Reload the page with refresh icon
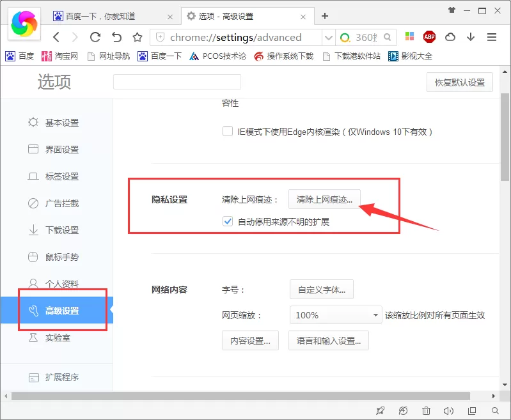 tap(95, 37)
